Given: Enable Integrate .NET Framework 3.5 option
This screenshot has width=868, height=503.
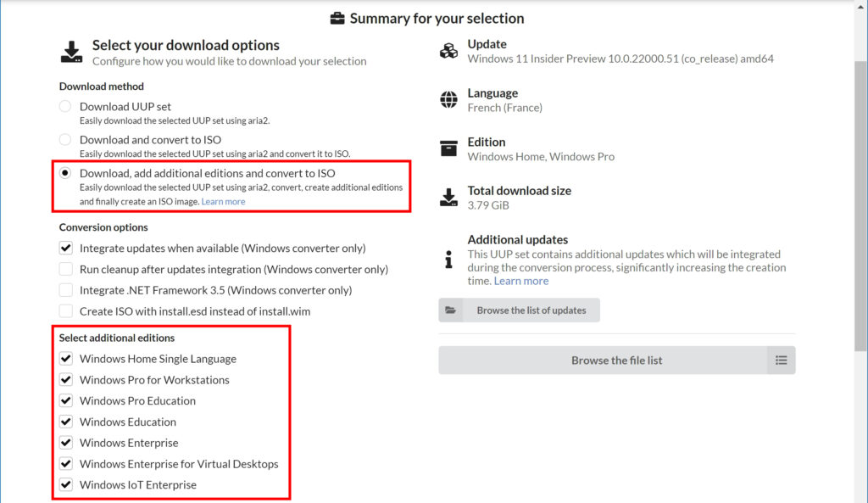Looking at the screenshot, I should pos(66,290).
